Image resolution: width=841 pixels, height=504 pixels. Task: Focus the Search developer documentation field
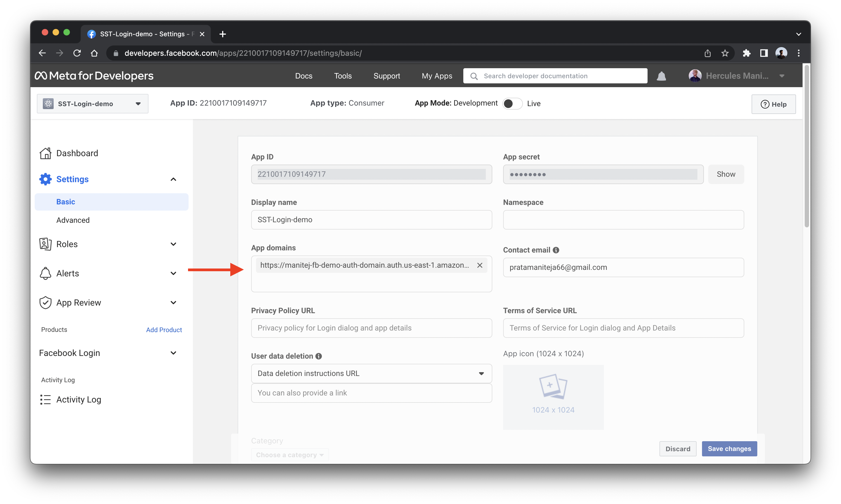pyautogui.click(x=555, y=76)
